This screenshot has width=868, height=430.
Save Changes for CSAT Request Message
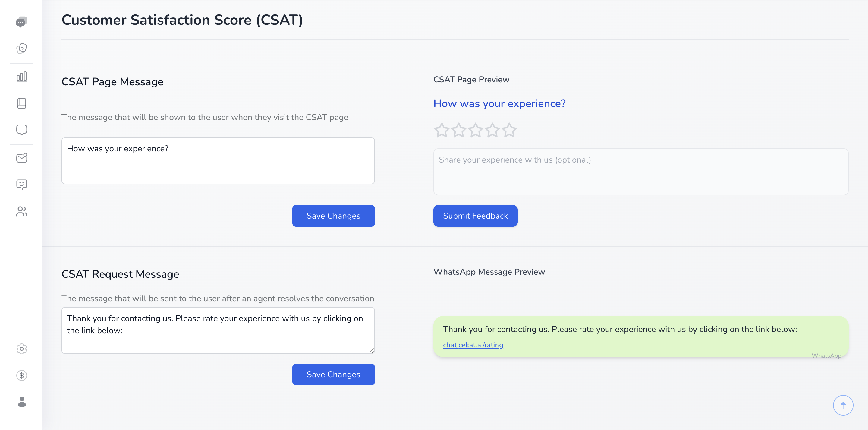coord(333,374)
